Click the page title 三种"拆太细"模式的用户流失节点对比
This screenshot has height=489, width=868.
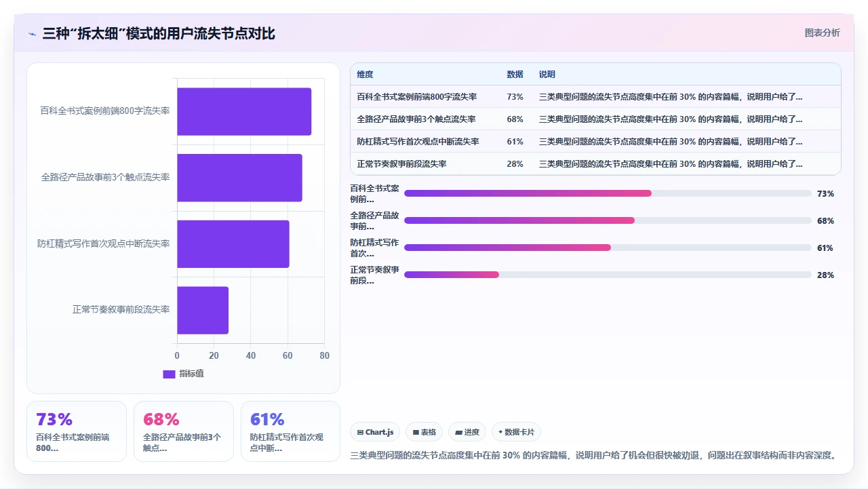coord(159,33)
